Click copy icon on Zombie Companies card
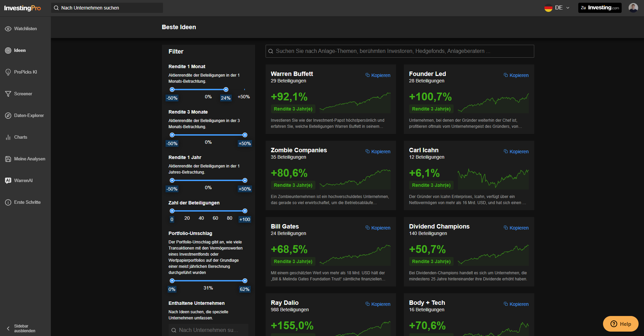 pyautogui.click(x=368, y=151)
